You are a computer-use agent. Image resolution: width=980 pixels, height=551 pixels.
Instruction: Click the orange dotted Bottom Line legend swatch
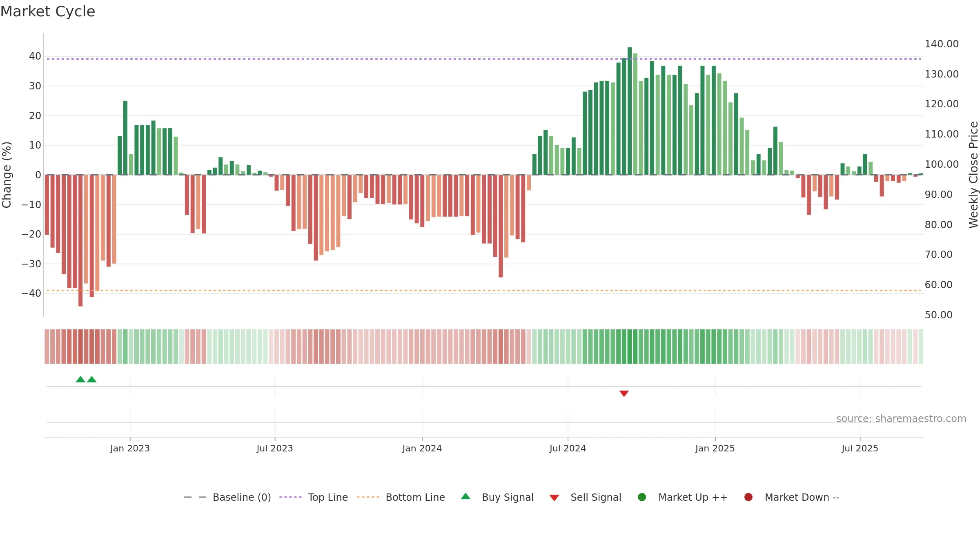coord(368,497)
